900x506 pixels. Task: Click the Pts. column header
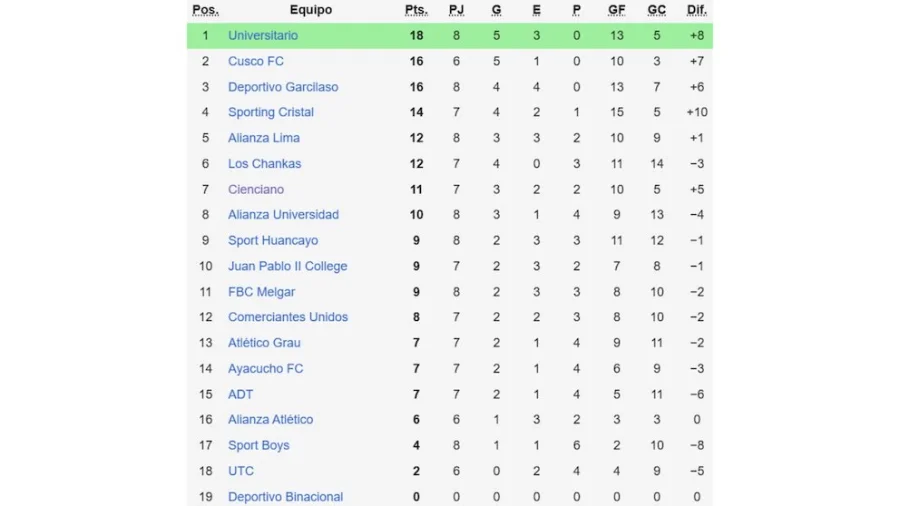416,10
